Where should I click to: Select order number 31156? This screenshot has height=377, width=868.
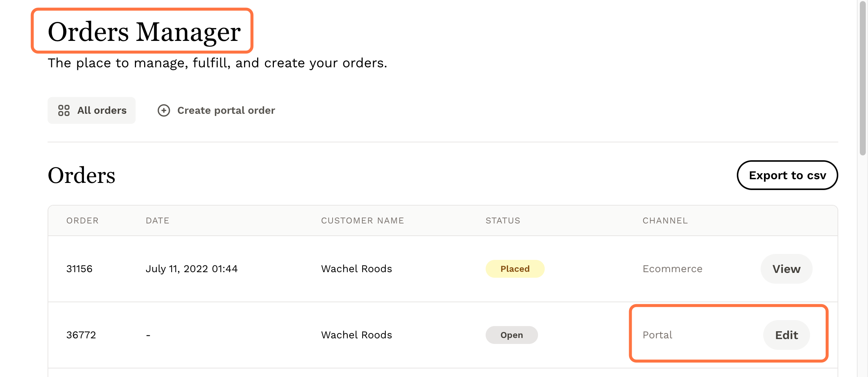[x=79, y=269]
